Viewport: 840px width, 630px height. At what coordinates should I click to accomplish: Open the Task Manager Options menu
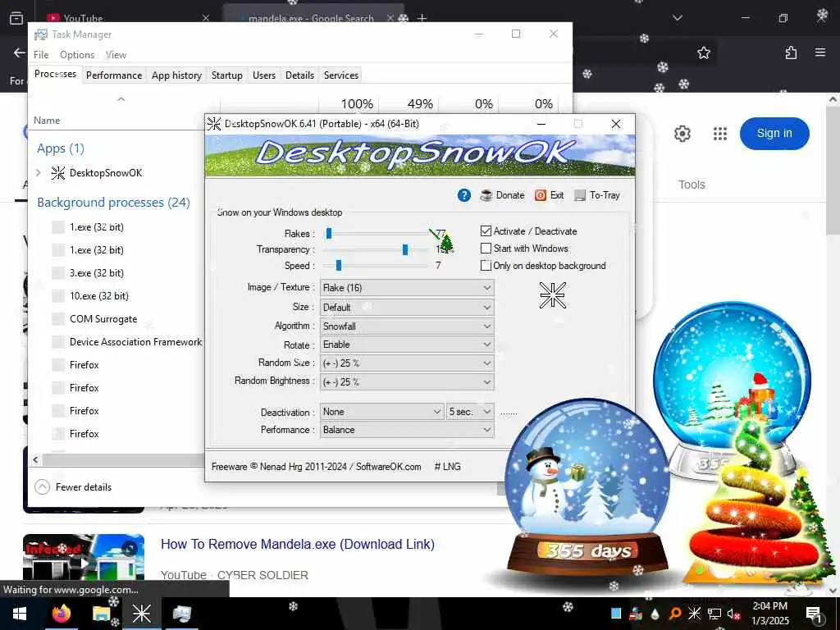pyautogui.click(x=77, y=55)
